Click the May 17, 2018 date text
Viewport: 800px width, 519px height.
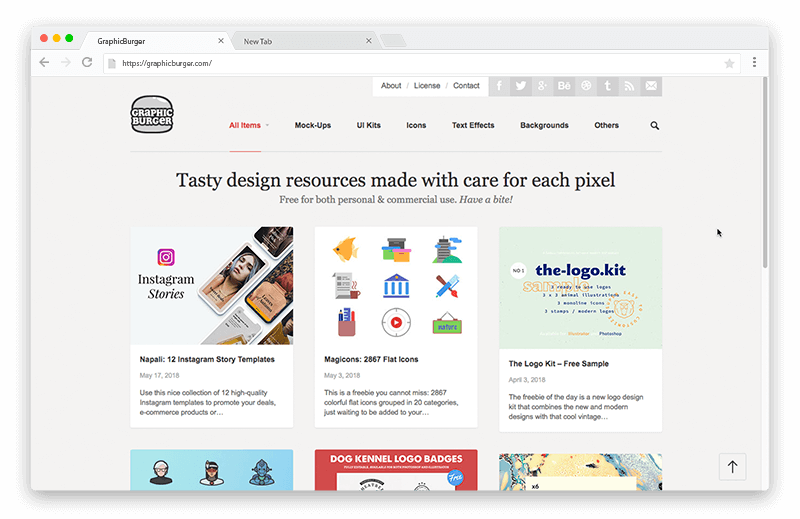pyautogui.click(x=159, y=376)
